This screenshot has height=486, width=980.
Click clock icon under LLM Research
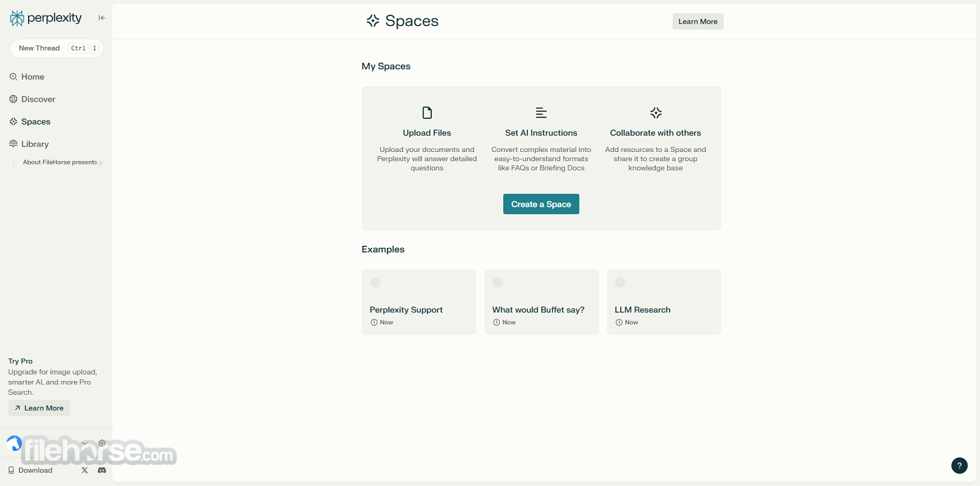(x=619, y=323)
